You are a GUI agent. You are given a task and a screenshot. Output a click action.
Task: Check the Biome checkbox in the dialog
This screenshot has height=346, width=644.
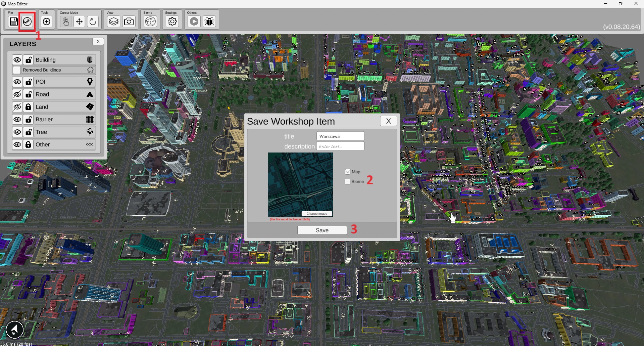[348, 181]
